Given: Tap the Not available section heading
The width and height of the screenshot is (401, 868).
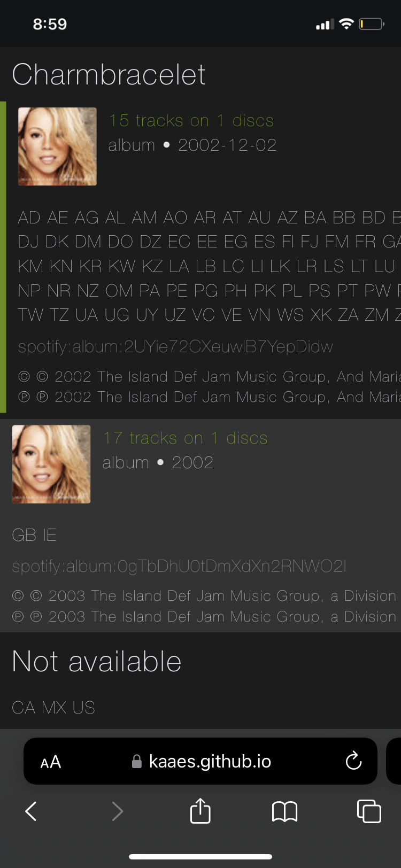Looking at the screenshot, I should coord(97,662).
